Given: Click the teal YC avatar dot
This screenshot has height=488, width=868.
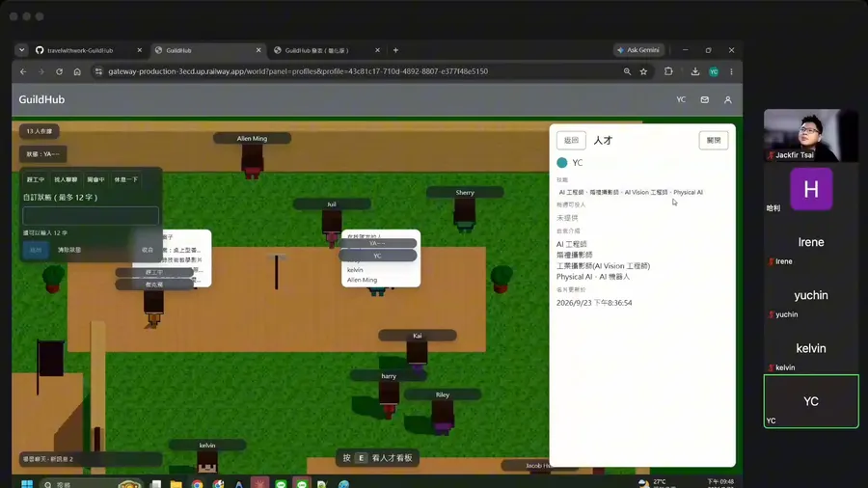Looking at the screenshot, I should [x=562, y=163].
